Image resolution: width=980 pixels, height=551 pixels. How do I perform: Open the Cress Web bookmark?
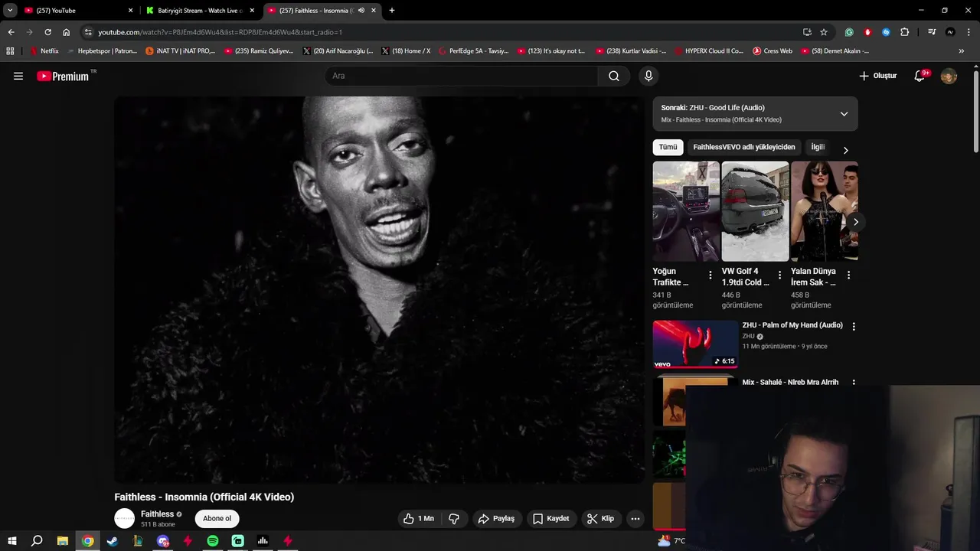coord(773,51)
